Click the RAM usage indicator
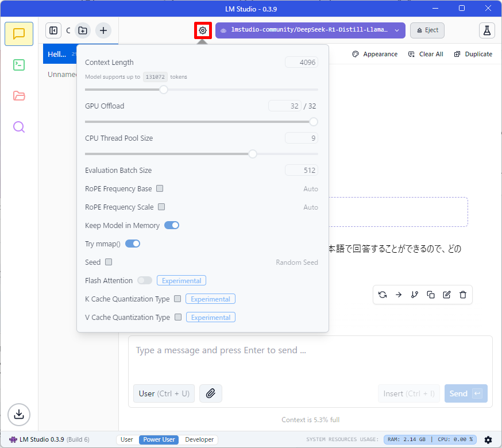 (407, 439)
